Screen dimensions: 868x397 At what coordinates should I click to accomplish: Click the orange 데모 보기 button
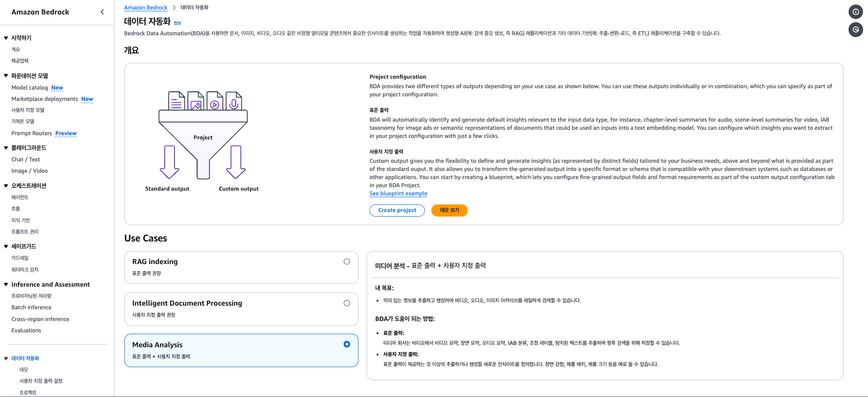[x=449, y=210]
